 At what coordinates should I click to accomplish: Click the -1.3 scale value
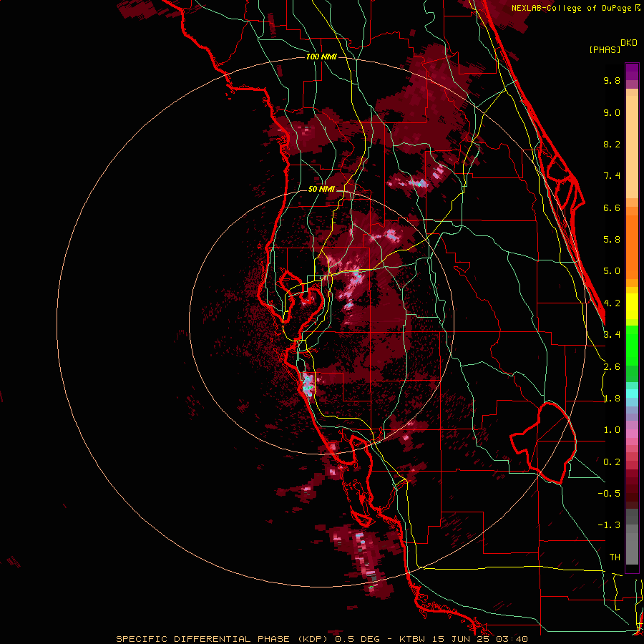[x=609, y=525]
